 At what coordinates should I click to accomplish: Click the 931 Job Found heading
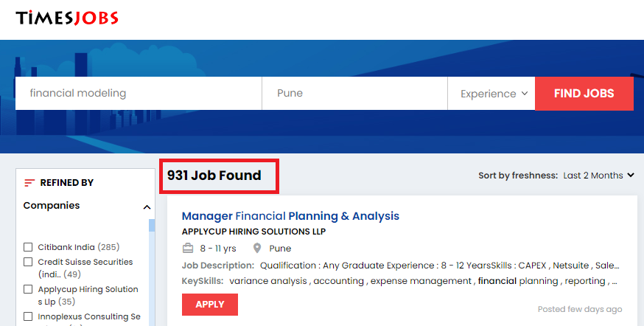pos(214,176)
